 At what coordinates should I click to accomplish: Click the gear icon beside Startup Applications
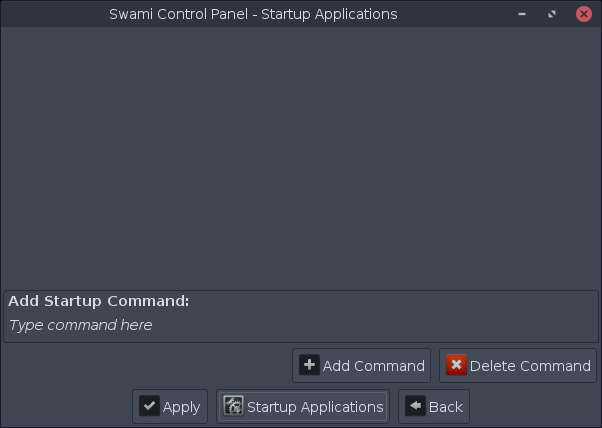[x=233, y=406]
